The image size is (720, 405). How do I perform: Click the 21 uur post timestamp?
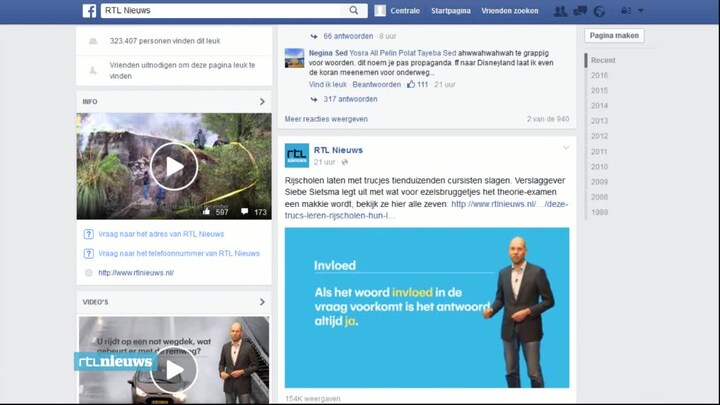click(325, 162)
